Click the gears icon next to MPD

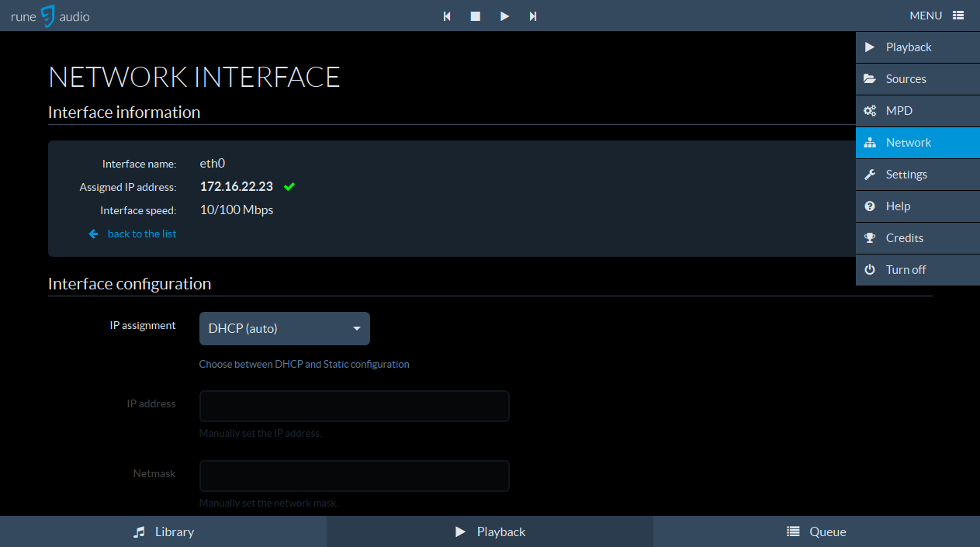tap(870, 111)
